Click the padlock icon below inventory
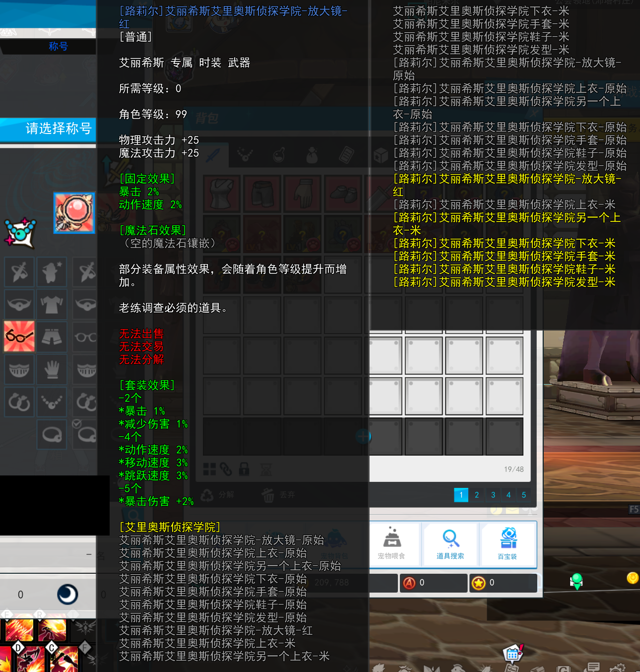This screenshot has width=640, height=672. (244, 469)
